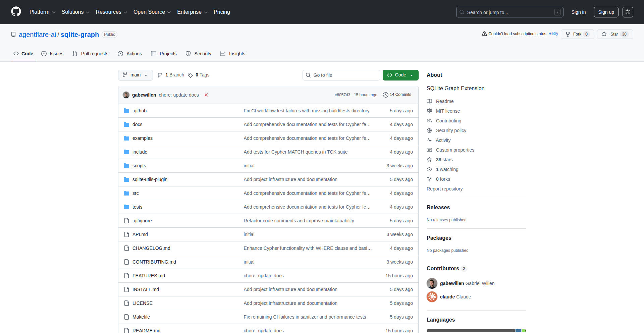Click the src folder icon

[x=126, y=193]
